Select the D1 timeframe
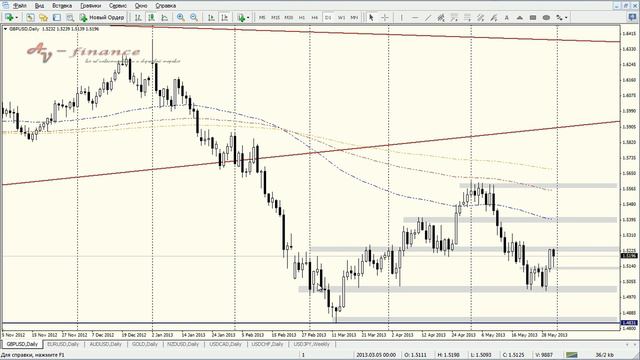Viewport: 640px width, 360px height. (328, 18)
